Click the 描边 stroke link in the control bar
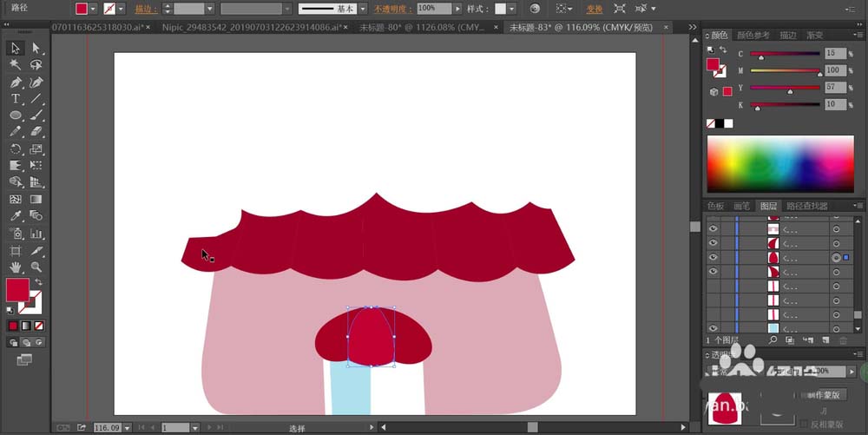Viewport: 868px width, 435px height. pos(146,9)
